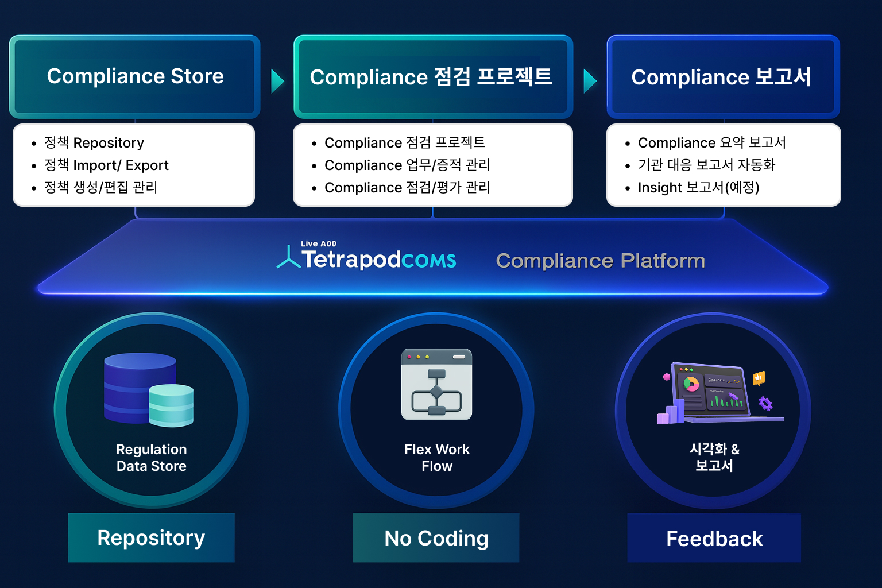The width and height of the screenshot is (882, 588).
Task: Click the Compliance 요약 보고서 bullet item
Action: tap(706, 142)
